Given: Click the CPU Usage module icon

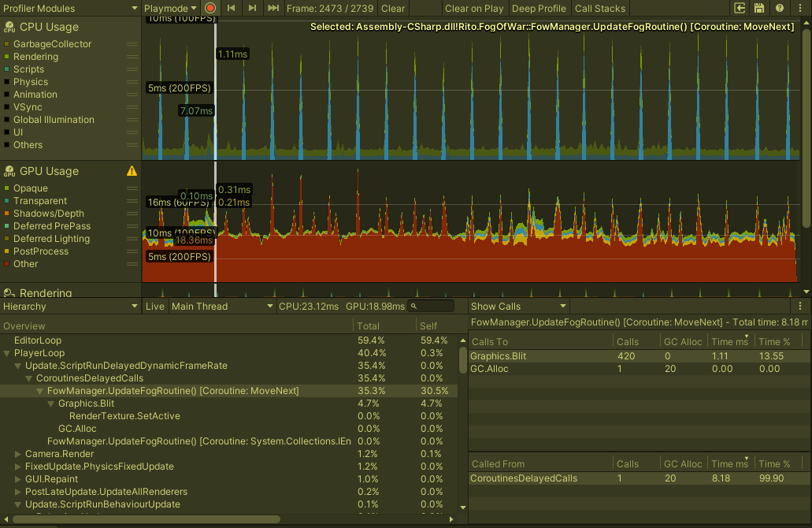Looking at the screenshot, I should click(x=9, y=27).
